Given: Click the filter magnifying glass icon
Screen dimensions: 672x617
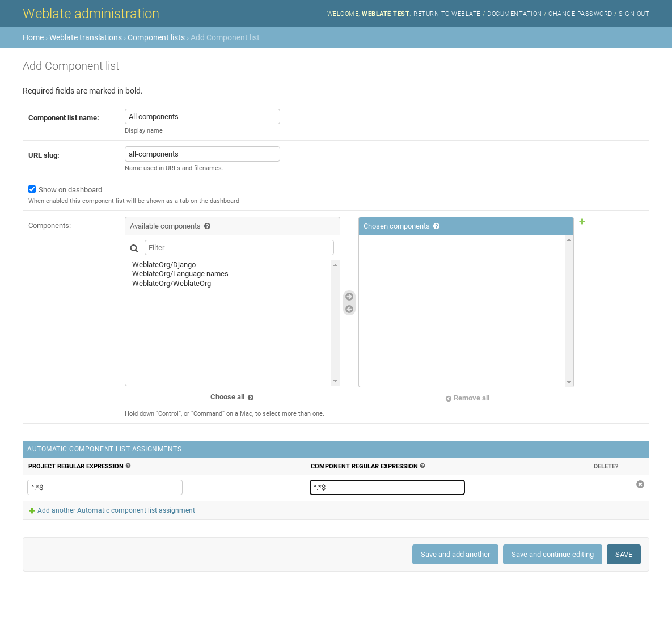Looking at the screenshot, I should click(134, 248).
